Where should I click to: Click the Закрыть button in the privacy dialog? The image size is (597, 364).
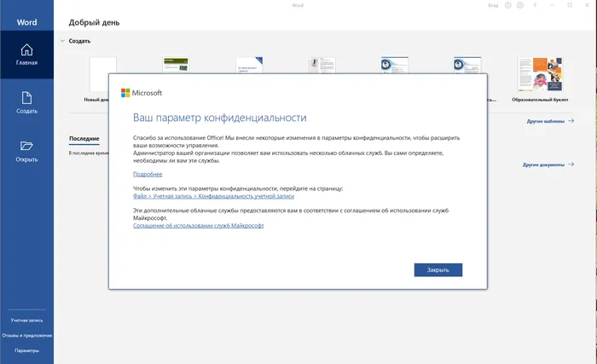438,270
